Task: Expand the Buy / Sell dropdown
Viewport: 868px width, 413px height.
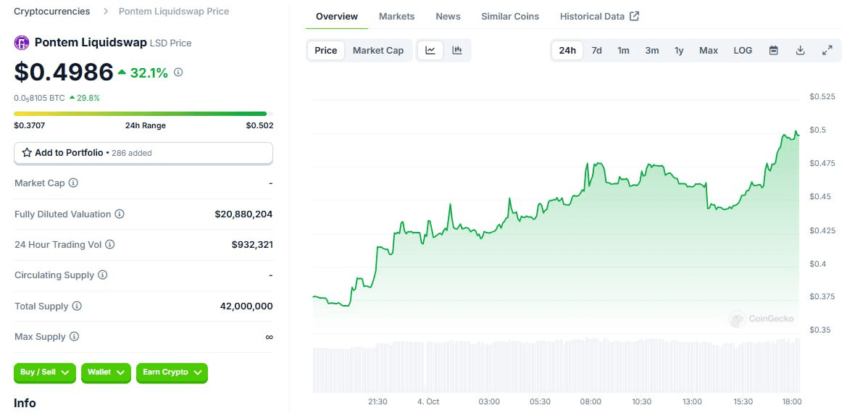Action: click(45, 372)
